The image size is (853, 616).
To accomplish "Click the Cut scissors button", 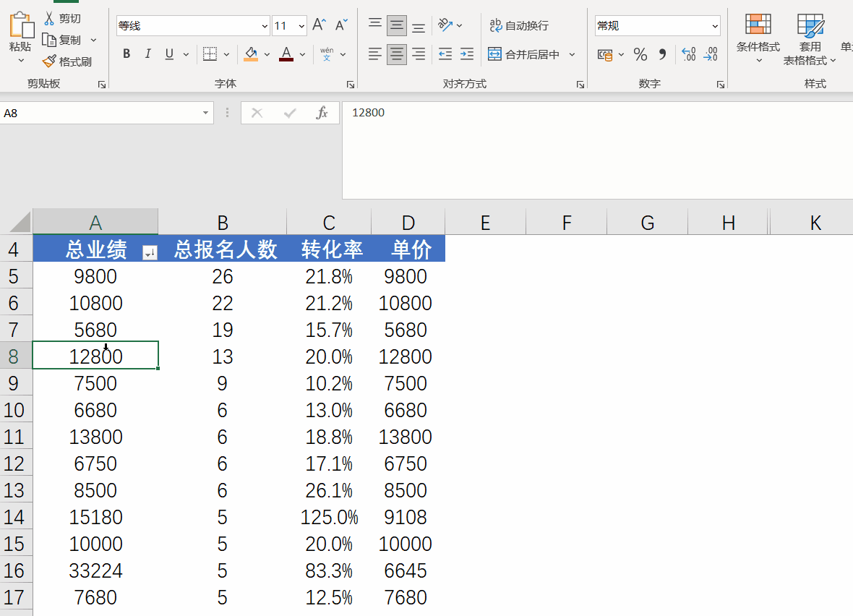I will pos(62,19).
